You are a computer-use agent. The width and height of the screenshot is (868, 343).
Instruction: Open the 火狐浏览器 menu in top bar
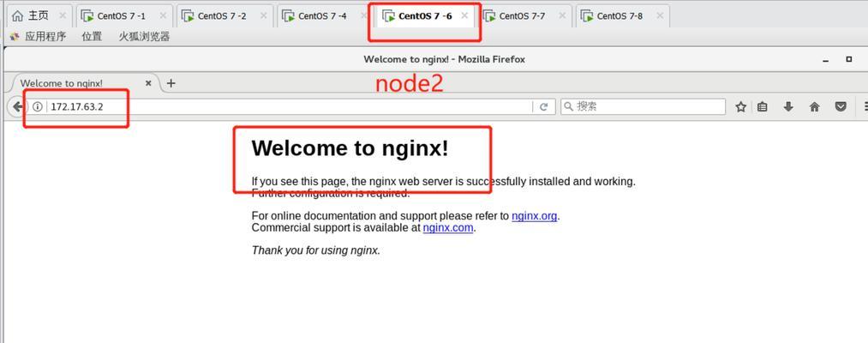(144, 37)
